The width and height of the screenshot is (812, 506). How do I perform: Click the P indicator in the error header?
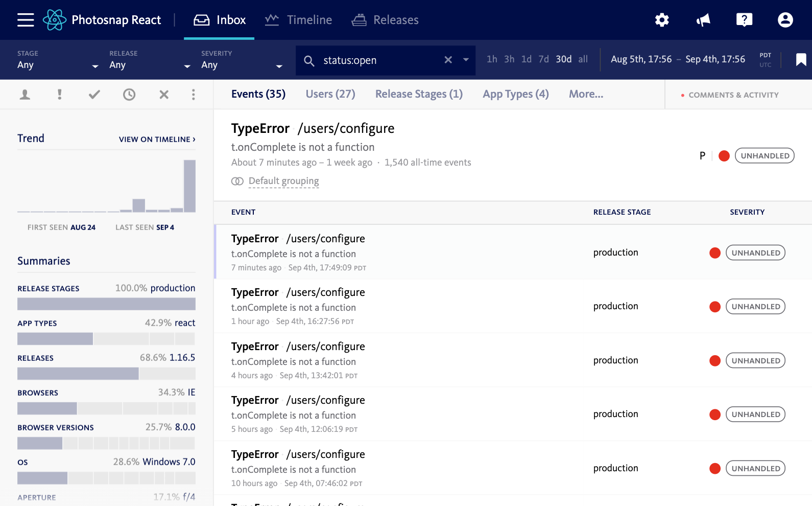tap(702, 156)
